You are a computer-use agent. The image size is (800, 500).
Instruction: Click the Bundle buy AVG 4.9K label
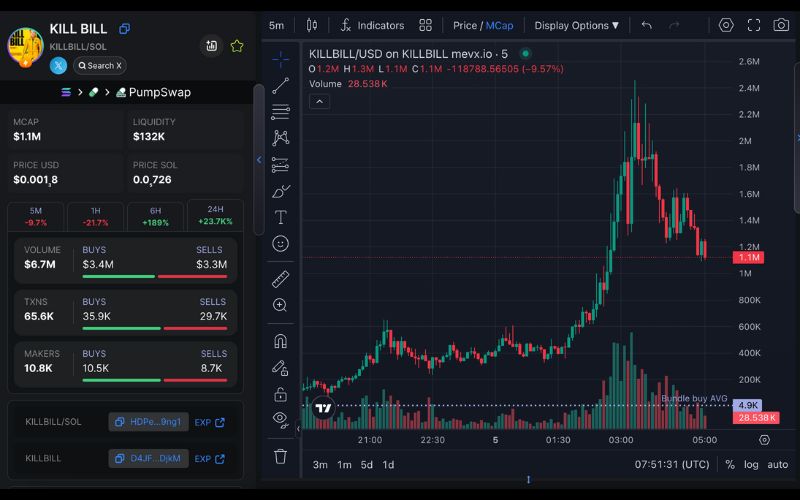[747, 405]
